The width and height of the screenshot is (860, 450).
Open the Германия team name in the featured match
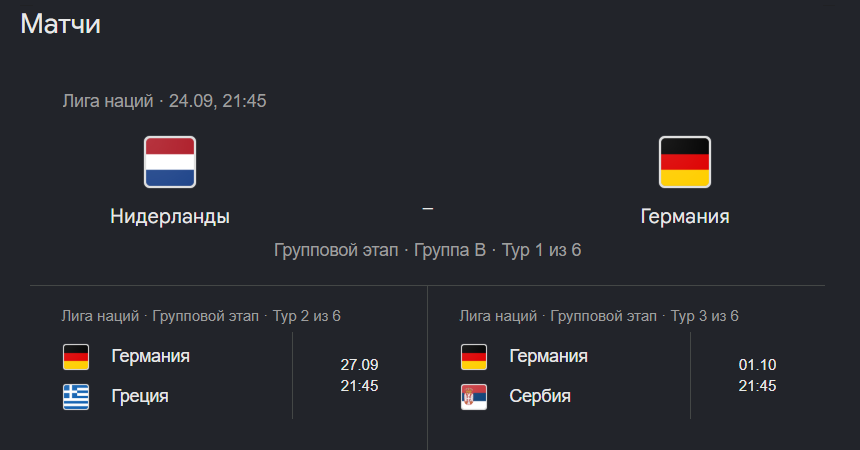pyautogui.click(x=685, y=216)
